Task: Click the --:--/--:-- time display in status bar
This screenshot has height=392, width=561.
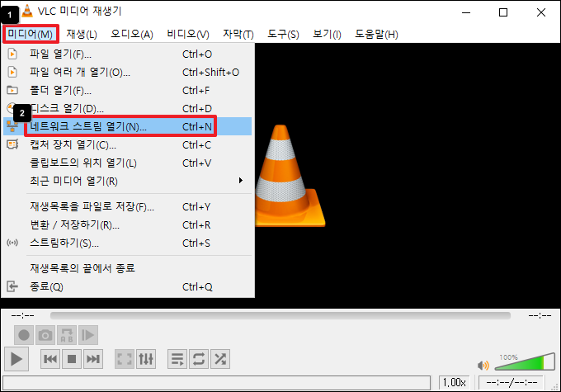Action: [511, 383]
